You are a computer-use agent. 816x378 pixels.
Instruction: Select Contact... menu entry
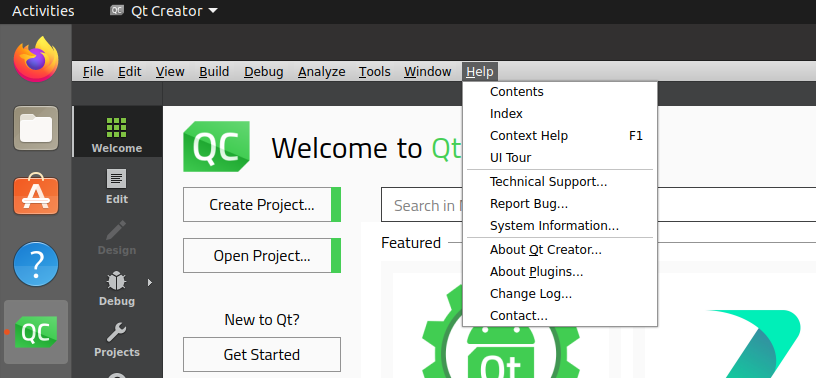tap(560, 316)
